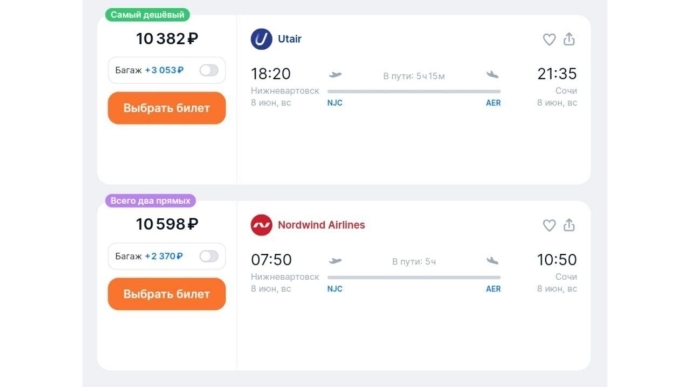The height and width of the screenshot is (387, 690).
Task: Add the Utair flight to favorites (heart icon)
Action: [549, 40]
